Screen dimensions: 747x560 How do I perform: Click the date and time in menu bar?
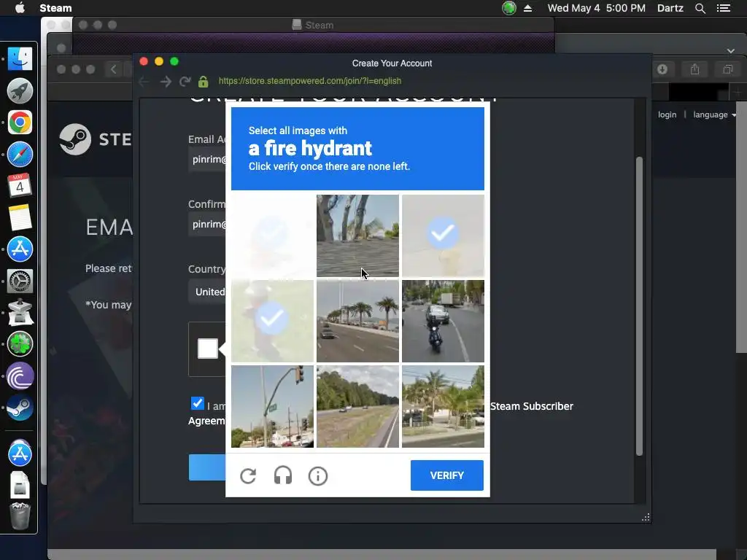597,8
